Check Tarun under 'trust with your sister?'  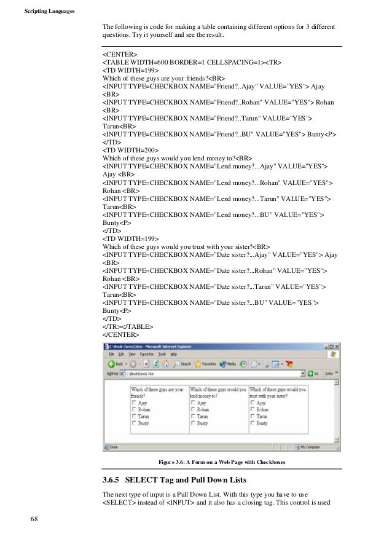253,416
